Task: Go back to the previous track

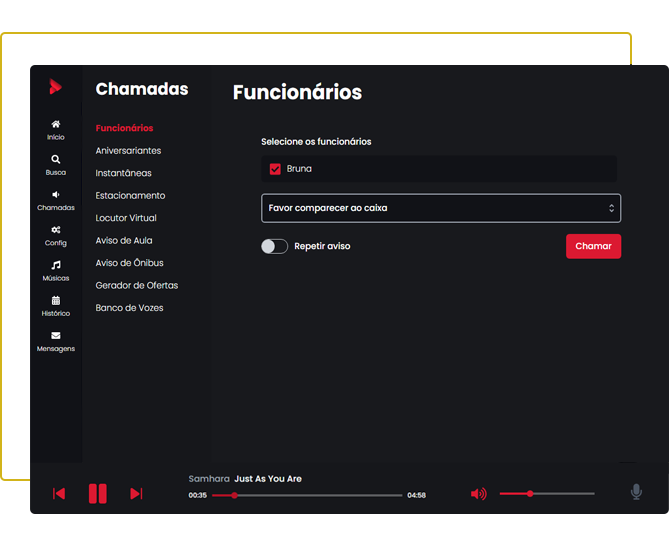Action: (x=59, y=494)
